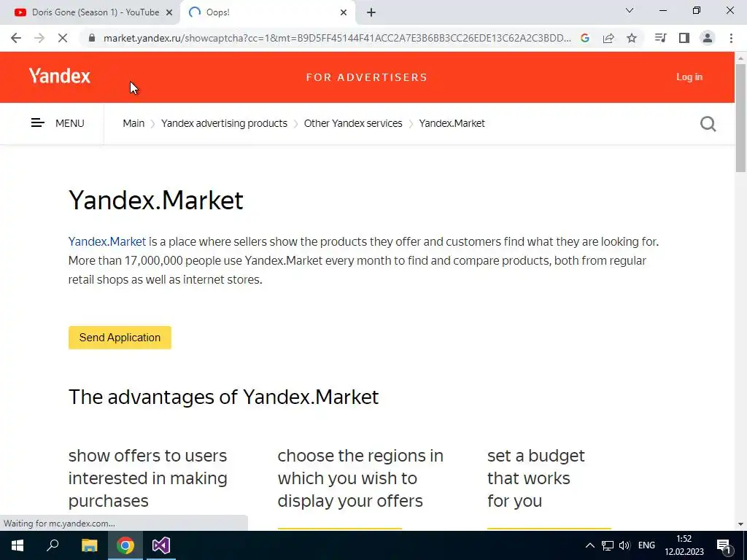This screenshot has width=747, height=560.
Task: Open Other Yandex services breadcrumb
Action: click(x=353, y=123)
